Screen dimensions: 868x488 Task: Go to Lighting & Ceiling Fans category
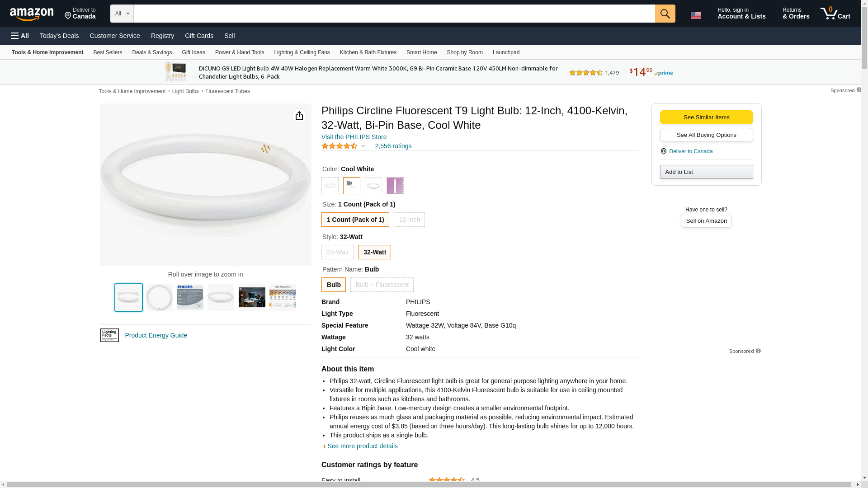(x=302, y=52)
